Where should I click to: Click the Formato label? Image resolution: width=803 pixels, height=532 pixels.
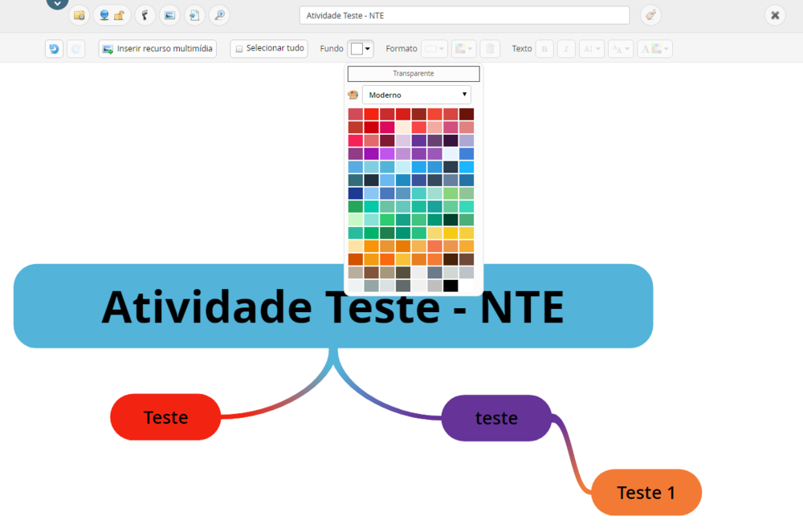pos(401,49)
